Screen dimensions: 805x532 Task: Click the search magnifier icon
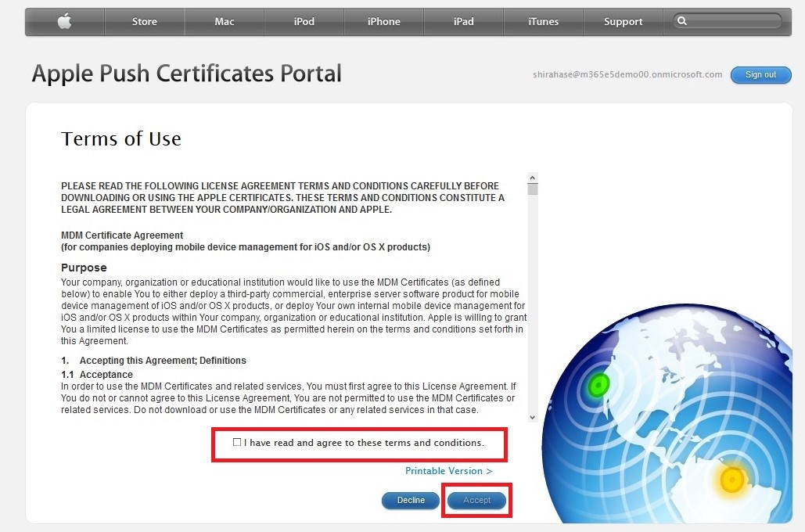pyautogui.click(x=682, y=21)
